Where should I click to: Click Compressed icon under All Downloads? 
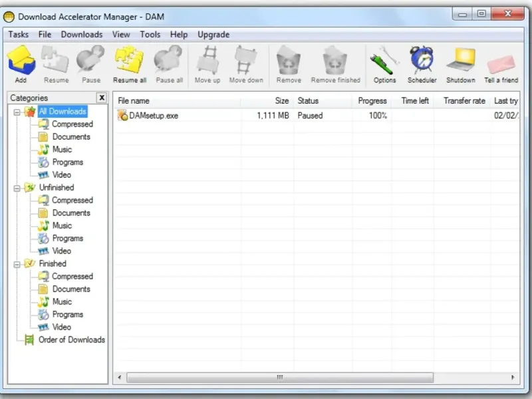tap(43, 124)
